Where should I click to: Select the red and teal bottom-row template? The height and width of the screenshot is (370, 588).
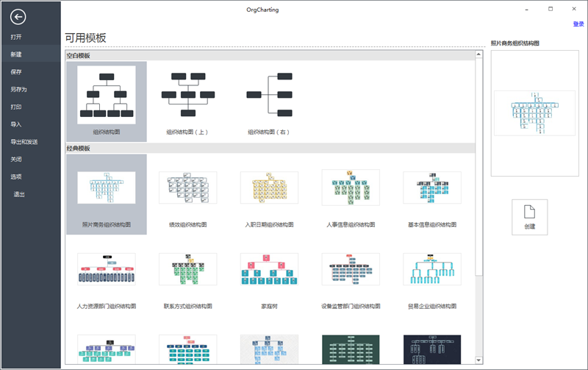point(188,349)
